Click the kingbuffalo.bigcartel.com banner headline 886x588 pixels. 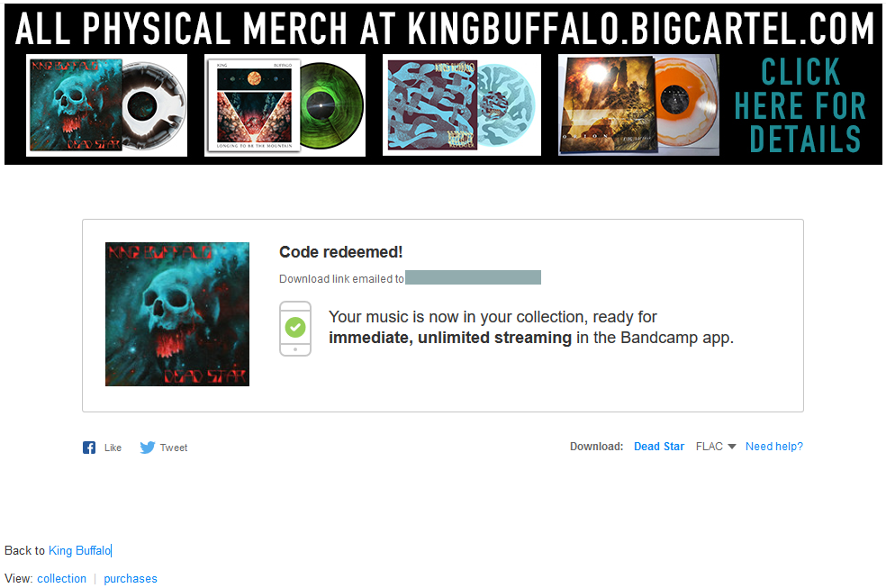[444, 28]
